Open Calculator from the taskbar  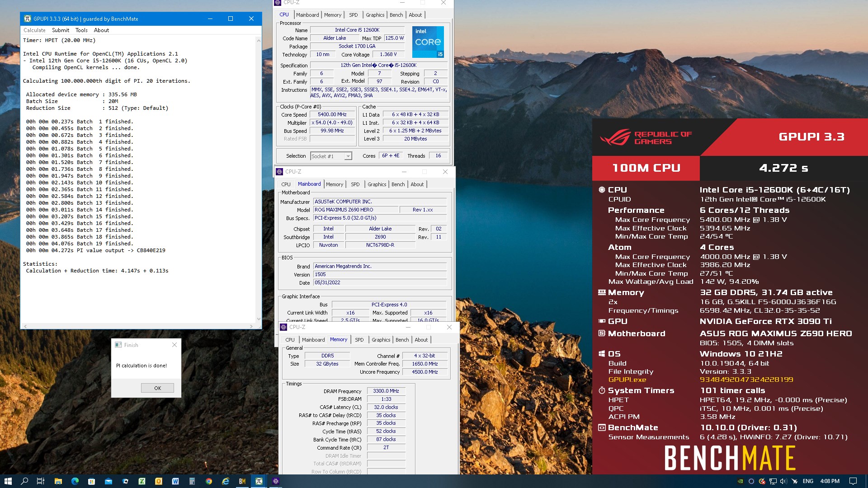(192, 481)
